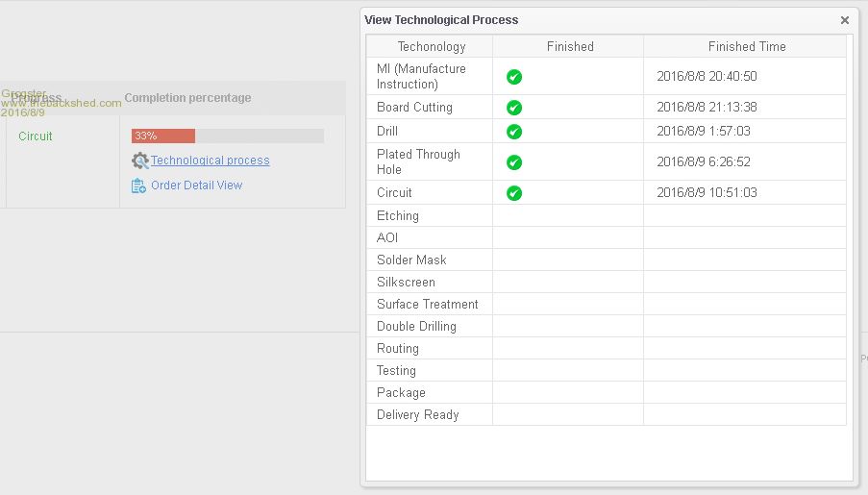Click the 33% completion progress bar
This screenshot has height=495, width=868.
pyautogui.click(x=227, y=136)
